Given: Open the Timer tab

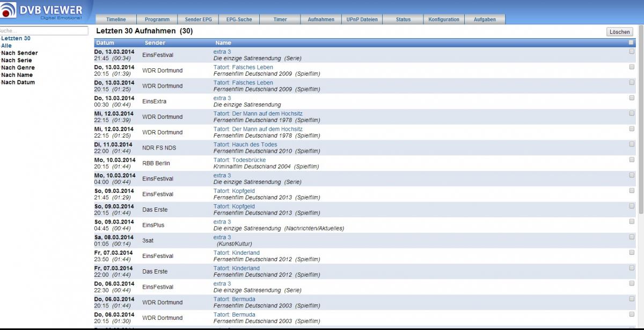Looking at the screenshot, I should tap(280, 19).
